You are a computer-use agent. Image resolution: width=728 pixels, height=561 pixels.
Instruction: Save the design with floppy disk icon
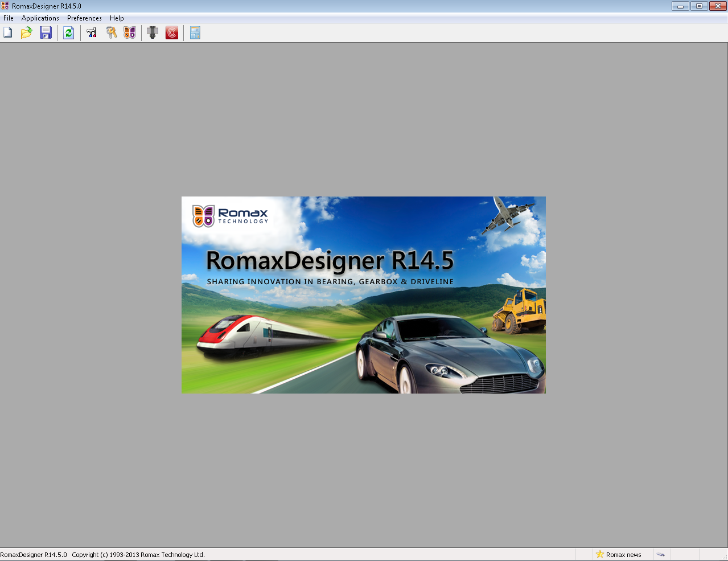46,33
